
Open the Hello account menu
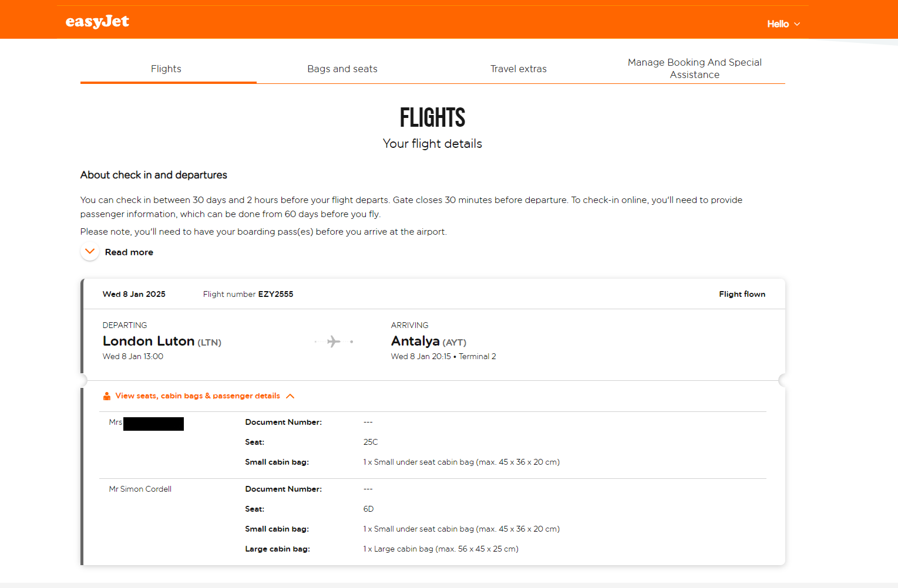coord(778,24)
